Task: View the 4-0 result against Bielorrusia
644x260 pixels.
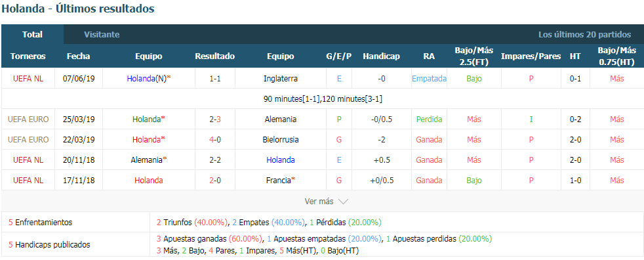Action: click(215, 139)
